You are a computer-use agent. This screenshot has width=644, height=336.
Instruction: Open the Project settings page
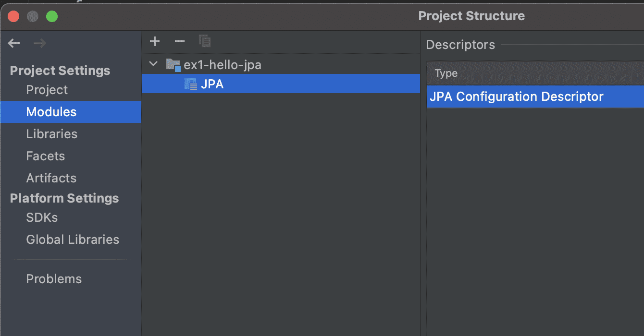pyautogui.click(x=47, y=90)
